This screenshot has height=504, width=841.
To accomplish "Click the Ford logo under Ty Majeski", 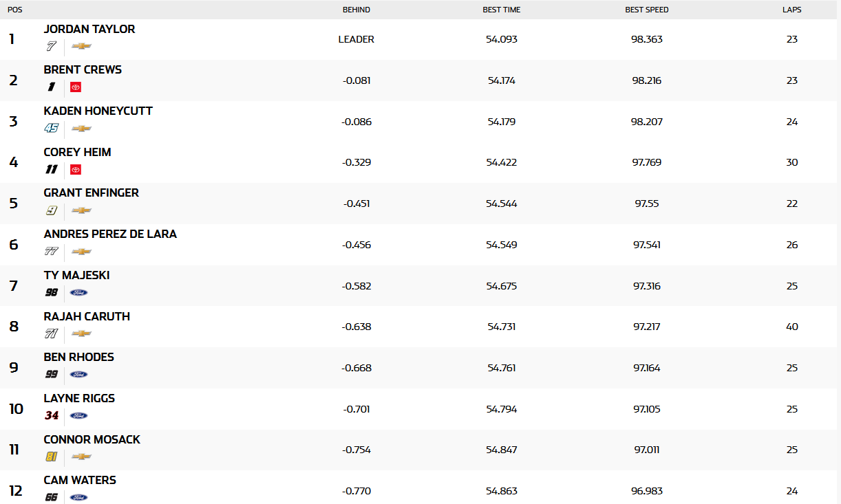I will [79, 292].
